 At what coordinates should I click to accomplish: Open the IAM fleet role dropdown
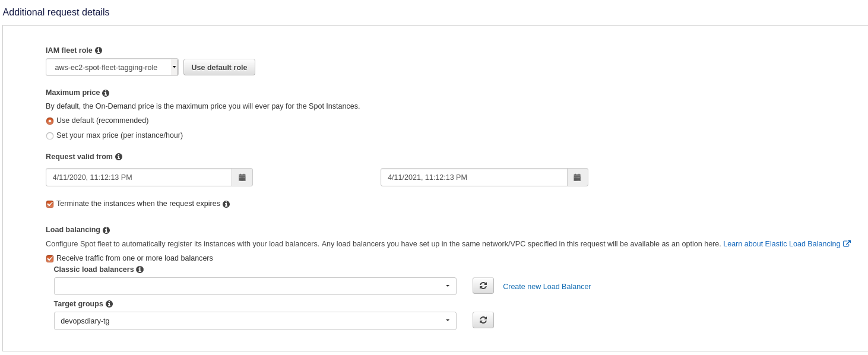coord(112,68)
